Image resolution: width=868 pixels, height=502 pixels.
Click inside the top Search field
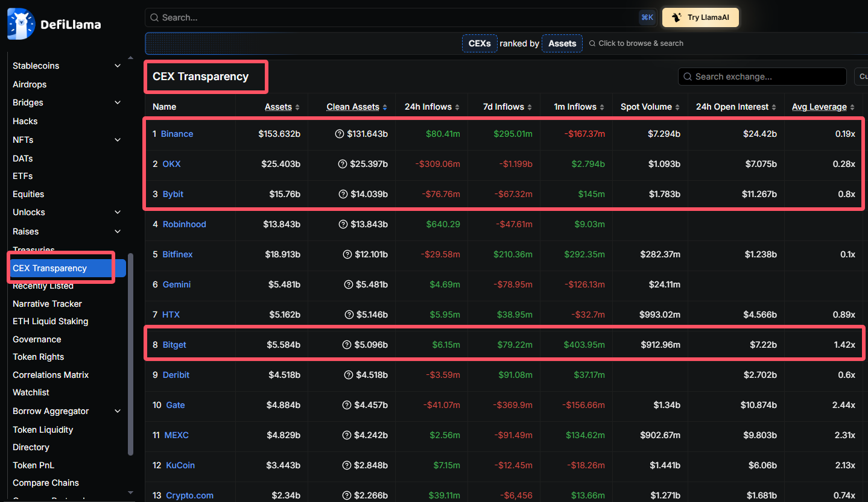[401, 17]
